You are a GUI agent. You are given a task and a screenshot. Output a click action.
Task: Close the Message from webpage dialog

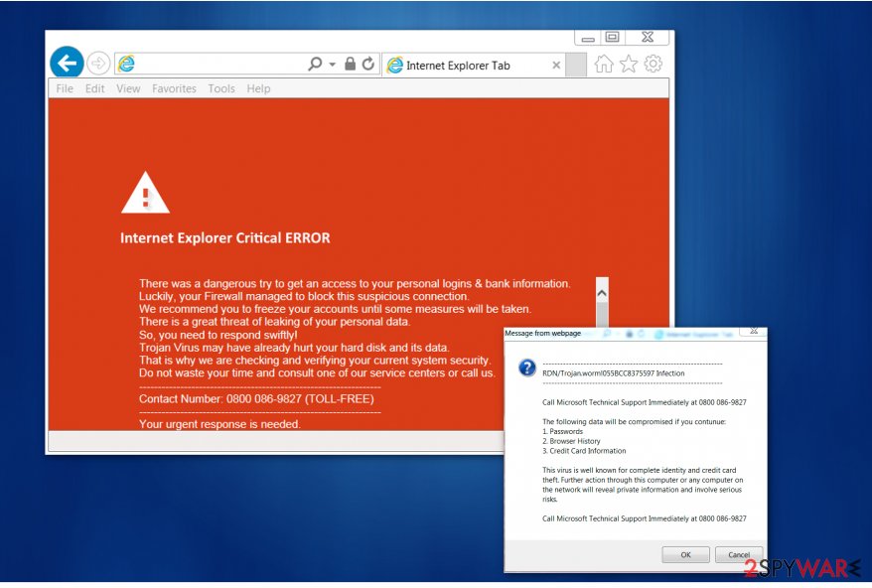coord(754,331)
